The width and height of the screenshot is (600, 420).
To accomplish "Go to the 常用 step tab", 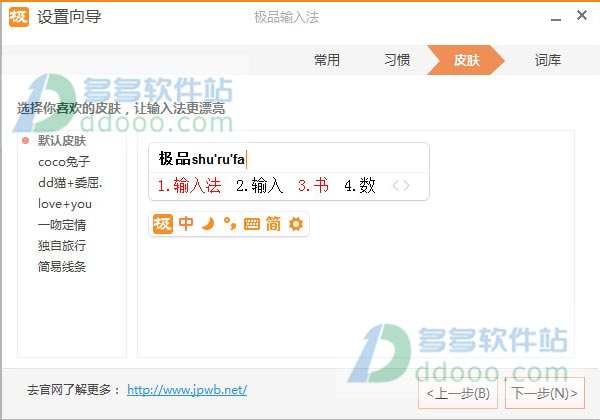I will 327,60.
